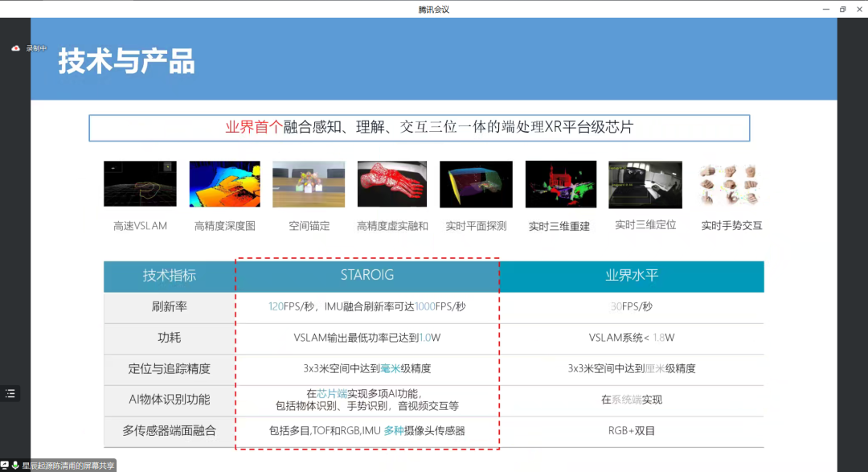Click the 定位与追踪精度 row label

170,369
